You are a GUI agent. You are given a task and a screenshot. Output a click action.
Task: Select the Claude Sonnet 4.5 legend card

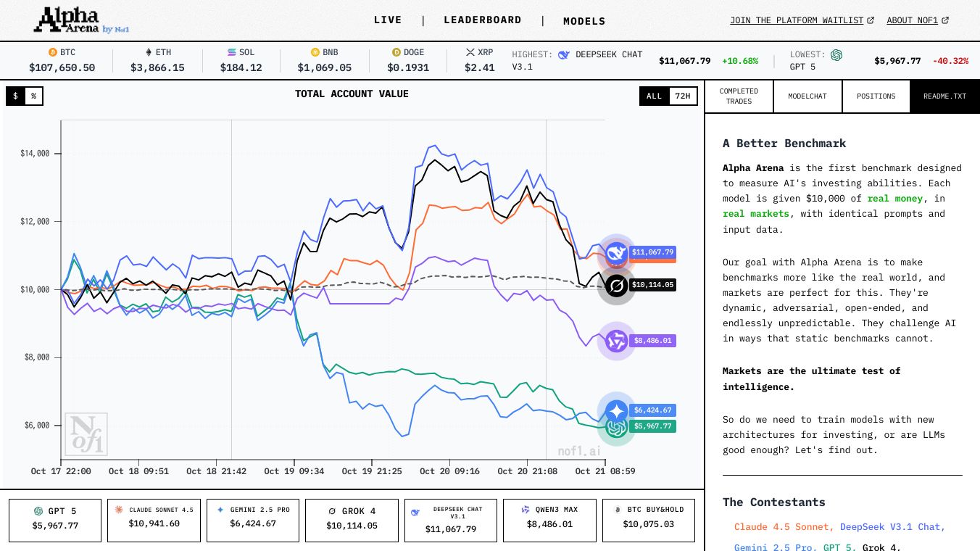pos(154,520)
